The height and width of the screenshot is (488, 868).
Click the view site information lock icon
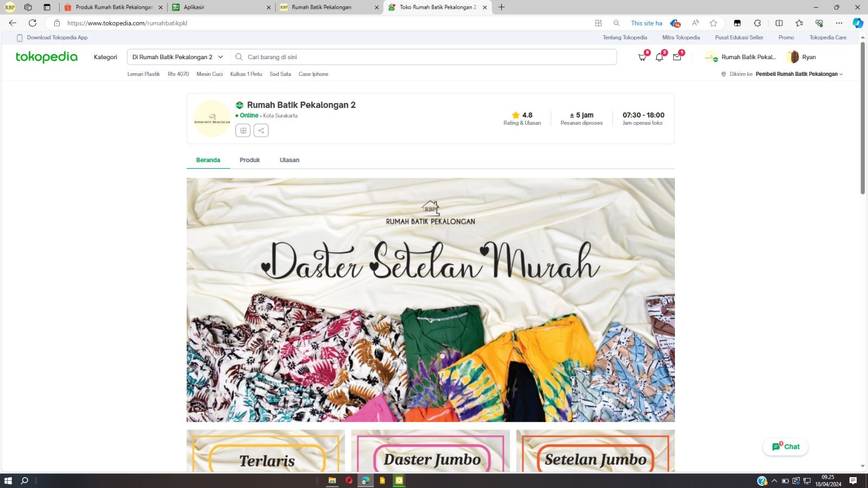click(x=57, y=23)
